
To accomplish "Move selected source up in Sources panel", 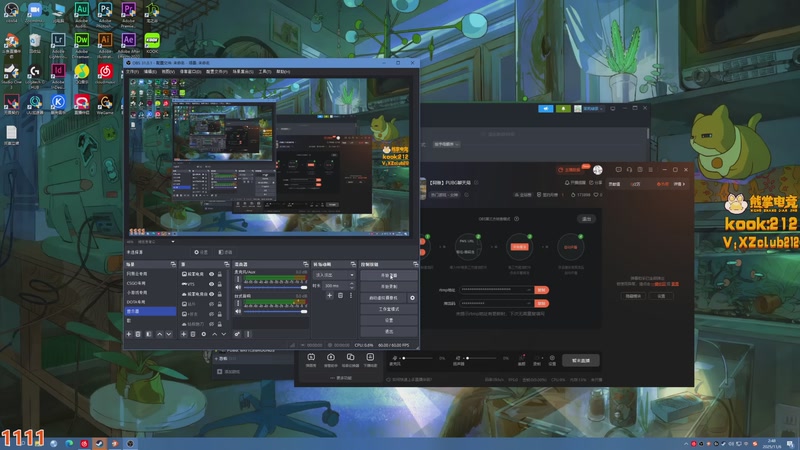I will coord(214,334).
